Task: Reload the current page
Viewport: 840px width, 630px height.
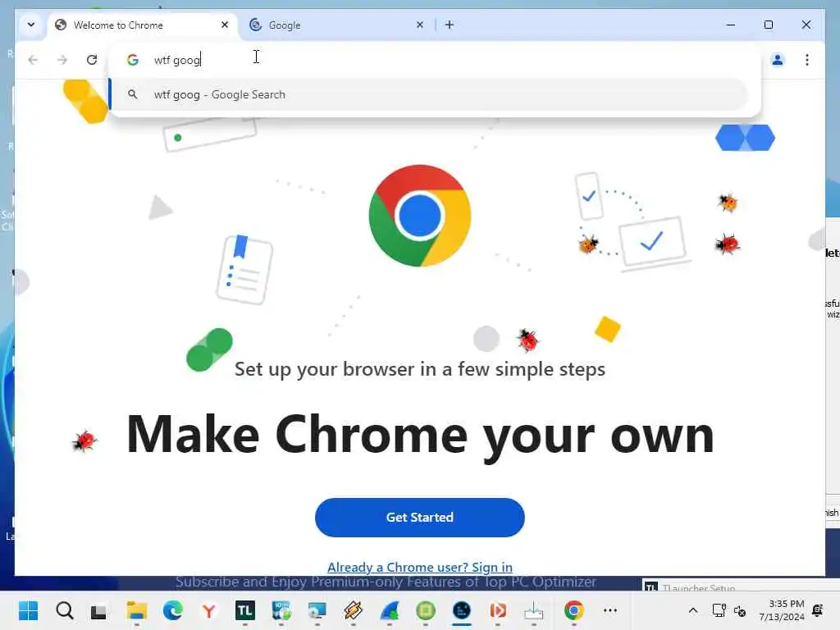Action: point(92,59)
